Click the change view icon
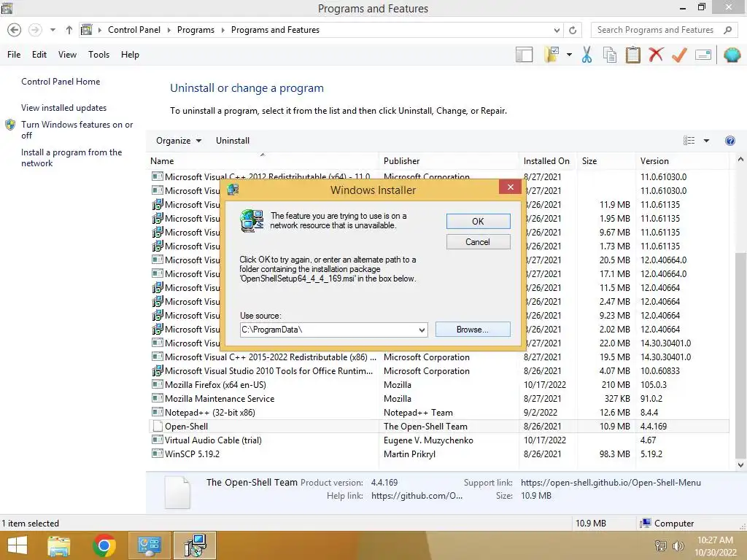The height and width of the screenshot is (560, 747). pyautogui.click(x=689, y=141)
